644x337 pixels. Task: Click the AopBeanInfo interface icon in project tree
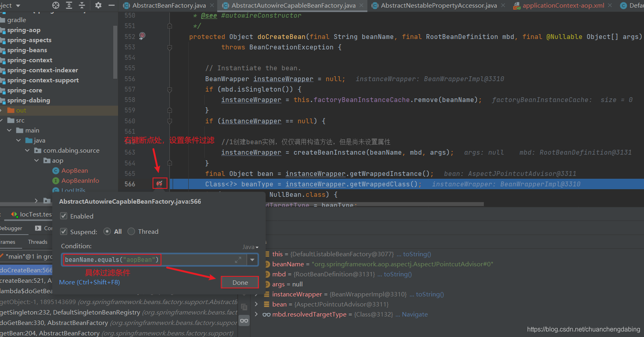[56, 181]
